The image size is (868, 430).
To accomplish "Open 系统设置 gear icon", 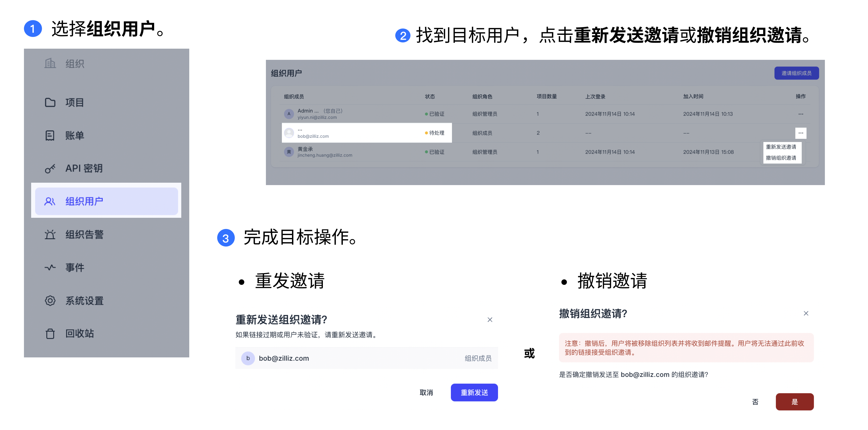I will pyautogui.click(x=50, y=300).
